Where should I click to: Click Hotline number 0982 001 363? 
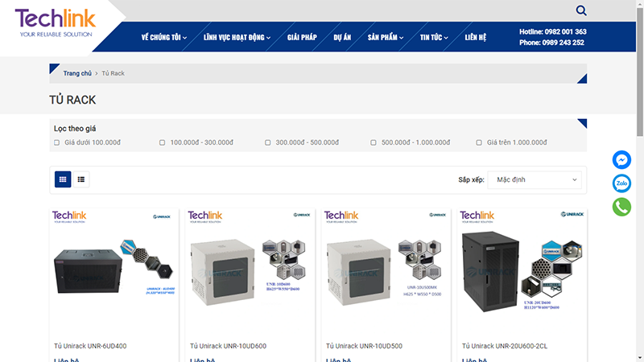565,31
